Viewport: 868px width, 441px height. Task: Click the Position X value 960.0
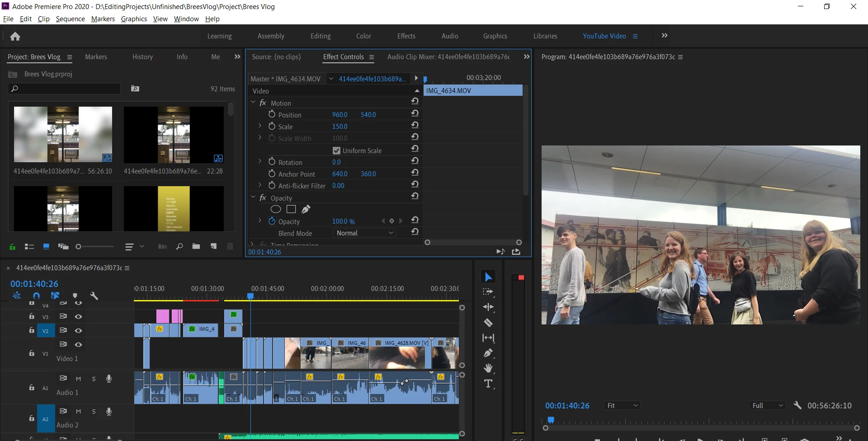coord(340,115)
